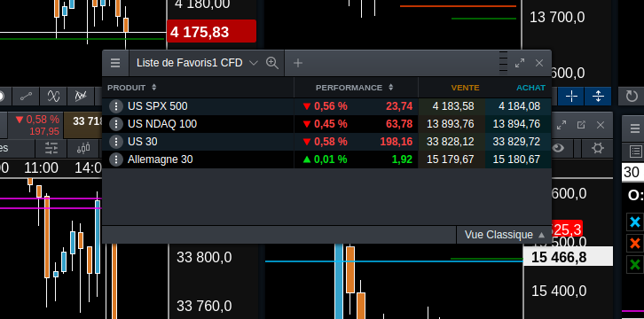Select the Allemagne 30 product name
644x319 pixels.
161,159
